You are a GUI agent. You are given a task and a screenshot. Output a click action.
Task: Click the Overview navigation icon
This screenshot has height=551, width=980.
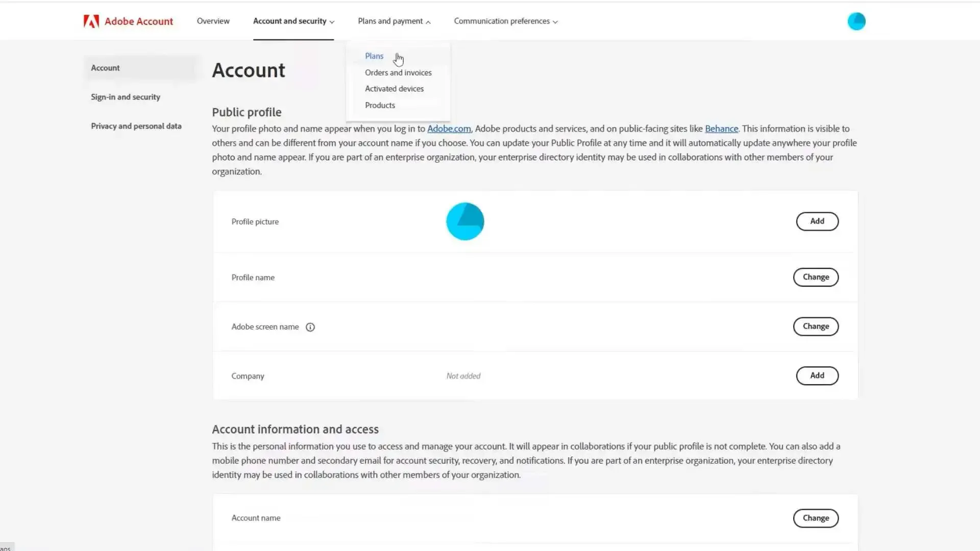213,21
